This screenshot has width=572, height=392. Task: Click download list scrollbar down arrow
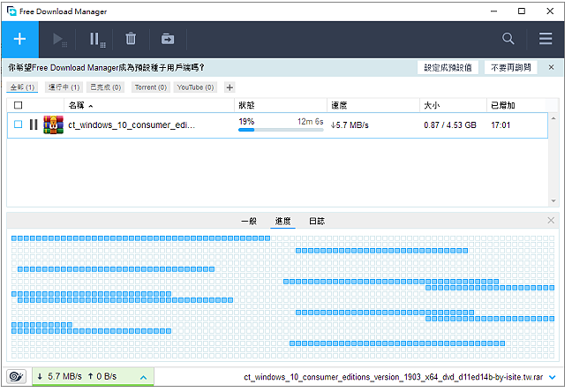pos(553,201)
